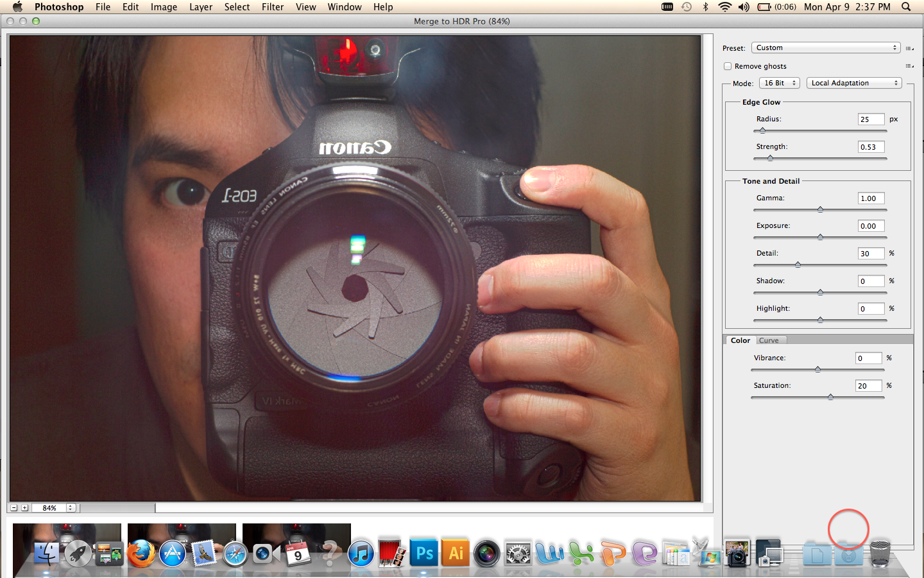Screen dimensions: 924x578
Task: Open System Preferences gear in Dock
Action: click(518, 553)
